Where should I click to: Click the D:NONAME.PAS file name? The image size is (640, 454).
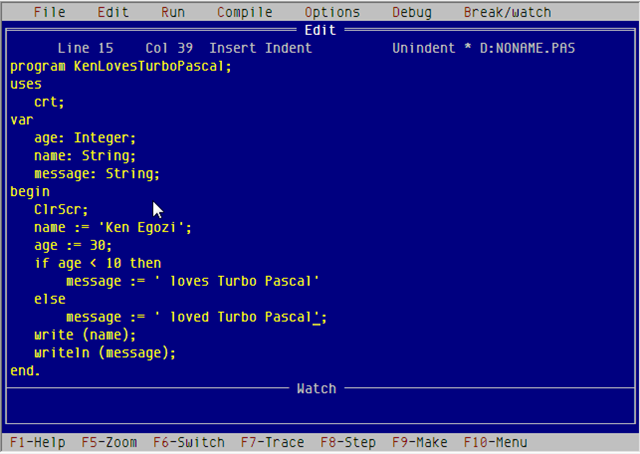click(528, 48)
